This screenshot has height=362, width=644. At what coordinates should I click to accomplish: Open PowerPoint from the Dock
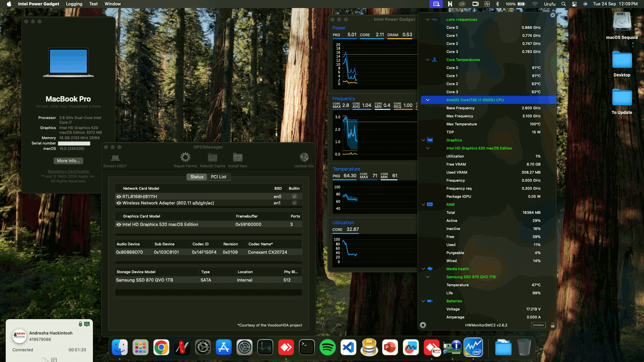[390, 348]
